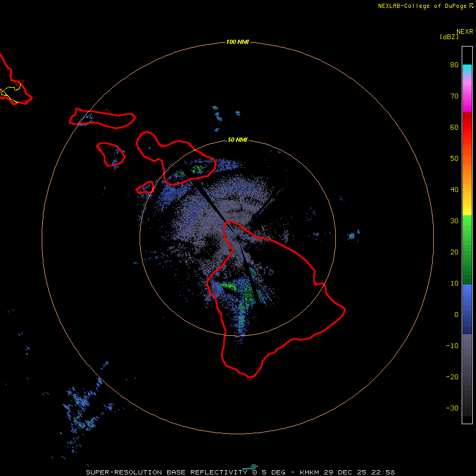Image resolution: width=476 pixels, height=476 pixels.
Task: Click the 50 NMI range ring label
Action: [237, 140]
